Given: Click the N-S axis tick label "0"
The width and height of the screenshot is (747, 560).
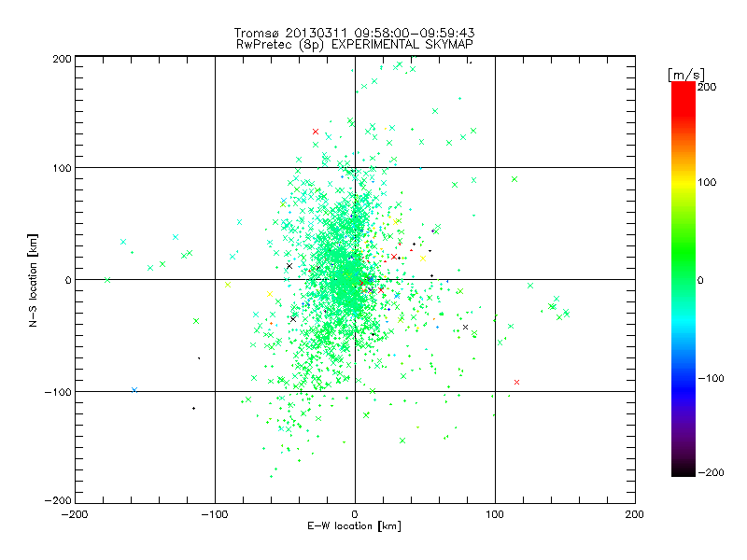Looking at the screenshot, I should click(68, 280).
